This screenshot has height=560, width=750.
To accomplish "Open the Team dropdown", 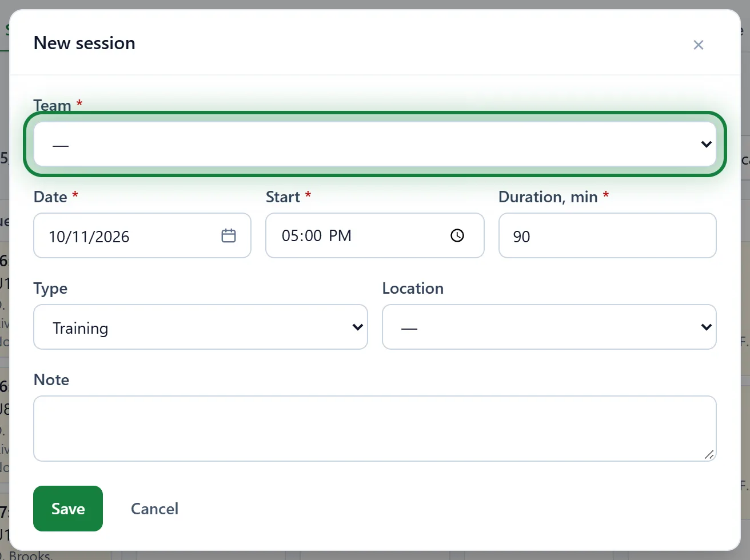I will click(375, 144).
